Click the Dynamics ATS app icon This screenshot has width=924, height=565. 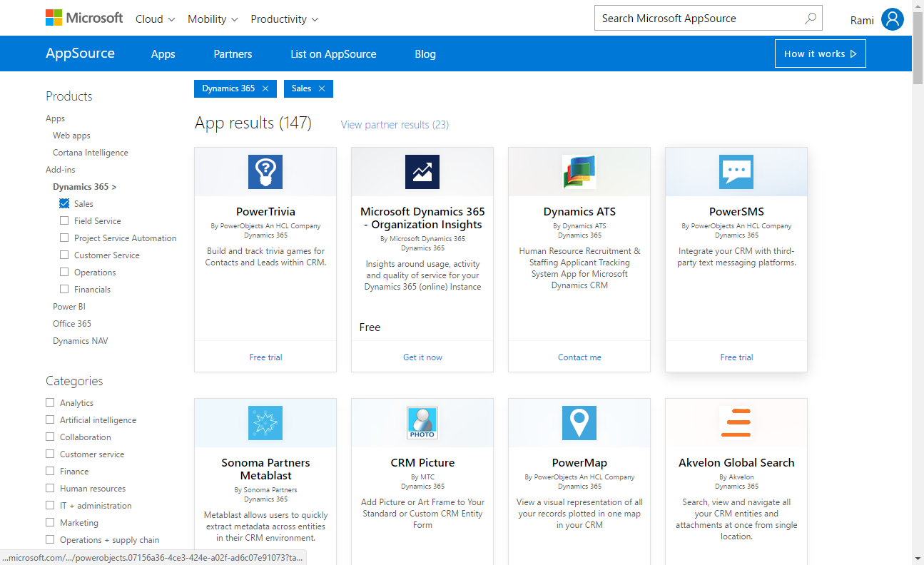[x=579, y=172]
